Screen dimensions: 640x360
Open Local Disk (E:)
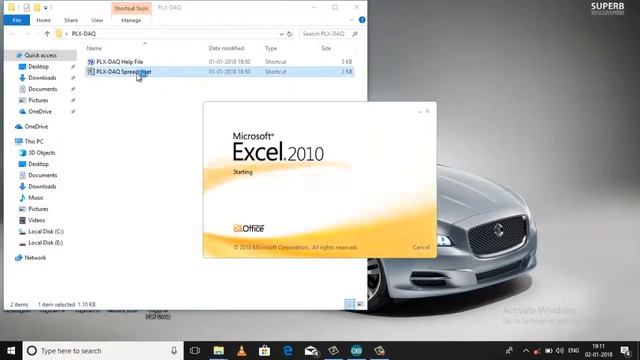click(45, 243)
